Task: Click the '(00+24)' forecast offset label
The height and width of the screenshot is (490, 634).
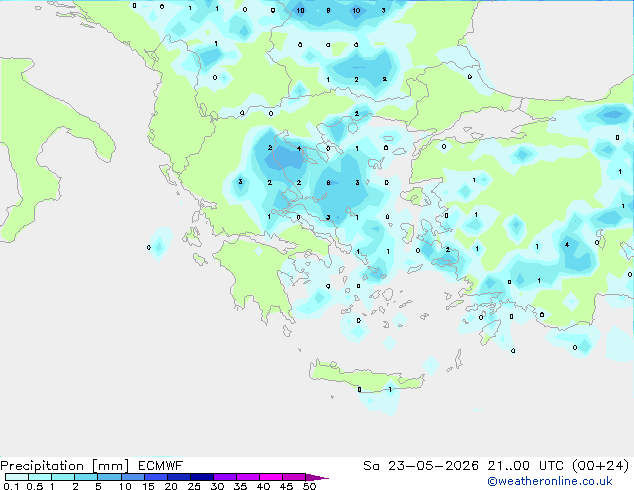Action: pyautogui.click(x=601, y=466)
